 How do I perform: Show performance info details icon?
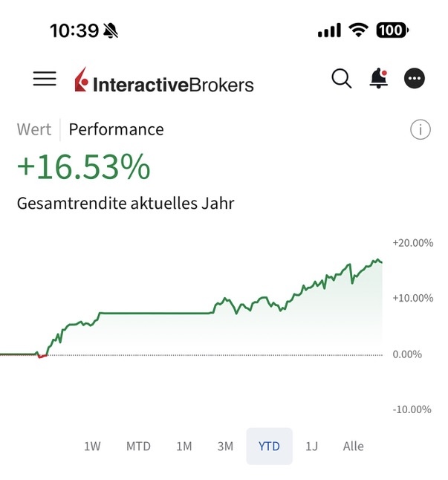[x=420, y=130]
